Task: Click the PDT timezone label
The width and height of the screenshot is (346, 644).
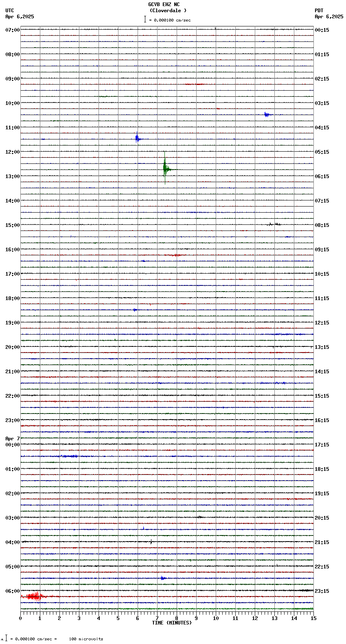Action: [x=319, y=11]
